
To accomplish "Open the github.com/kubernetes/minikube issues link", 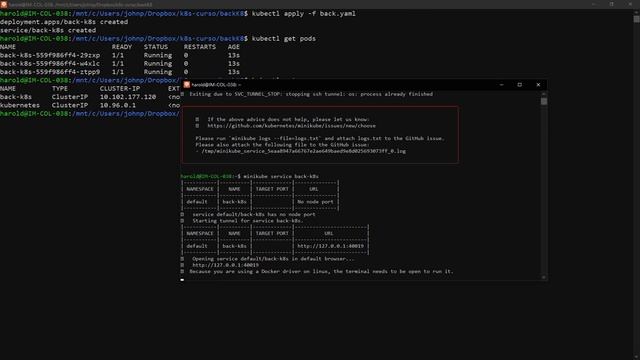I will 291,126.
